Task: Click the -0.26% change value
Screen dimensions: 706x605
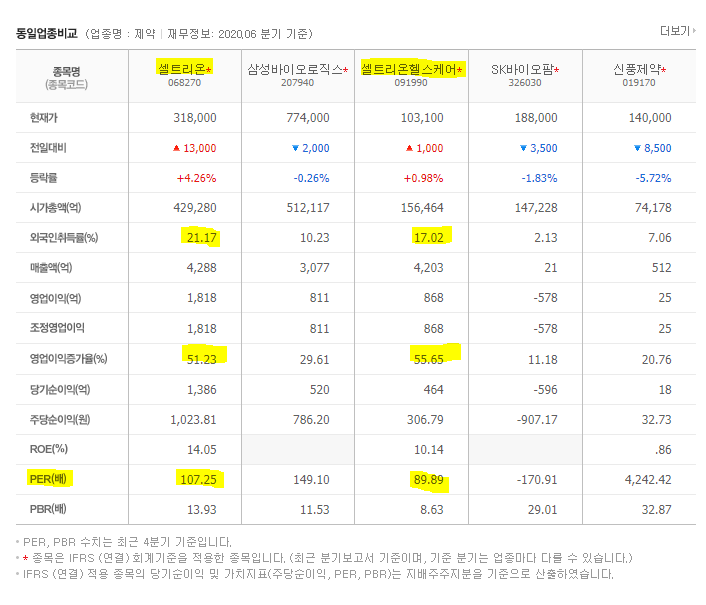Action: tap(312, 178)
